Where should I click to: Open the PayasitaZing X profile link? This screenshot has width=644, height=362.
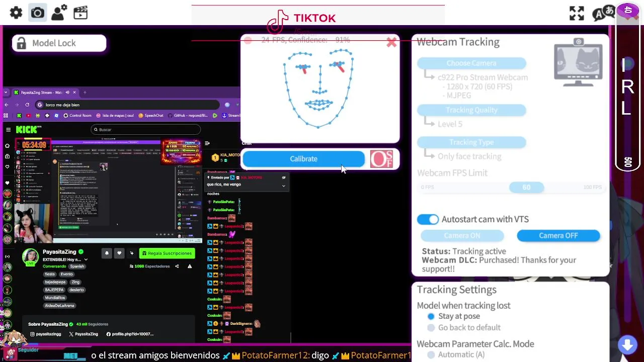[x=83, y=334]
